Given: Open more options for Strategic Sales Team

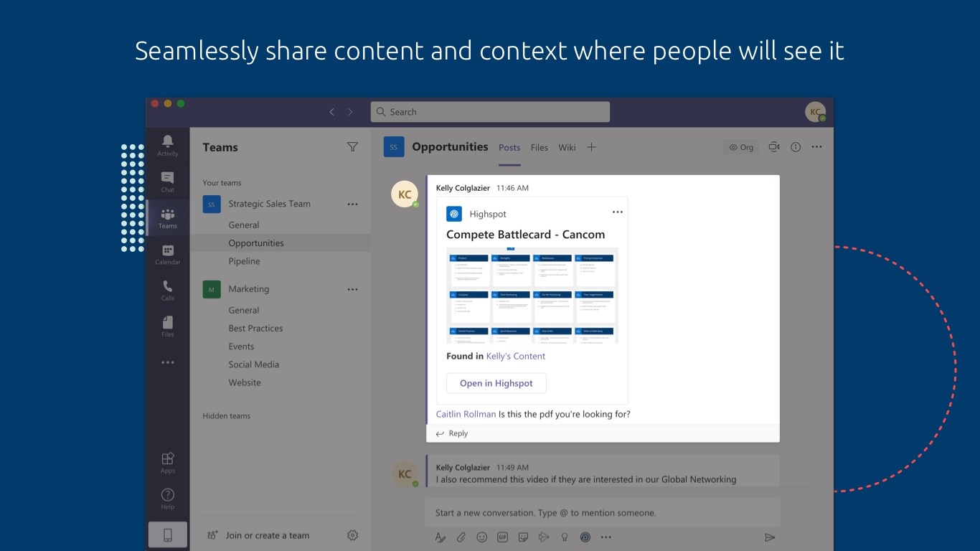Looking at the screenshot, I should click(x=352, y=204).
